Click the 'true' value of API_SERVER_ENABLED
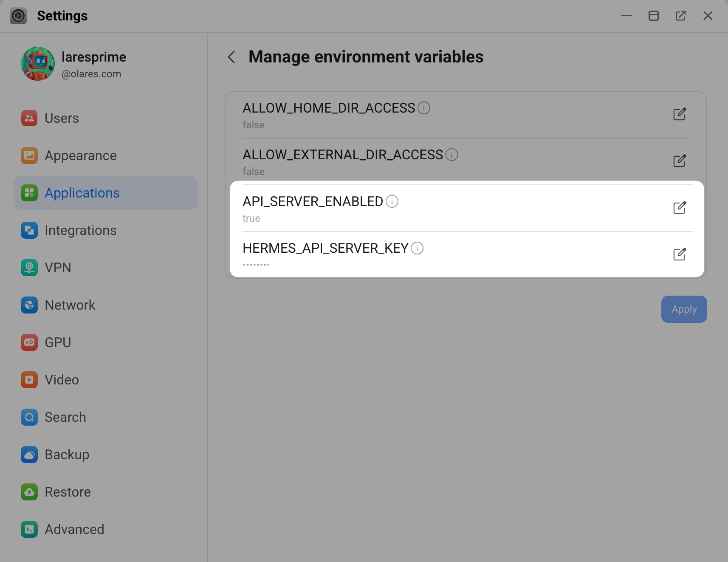The image size is (728, 562). (x=251, y=218)
